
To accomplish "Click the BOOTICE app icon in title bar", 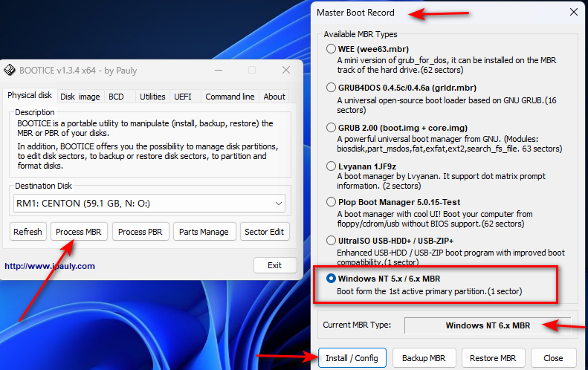I will (10, 70).
